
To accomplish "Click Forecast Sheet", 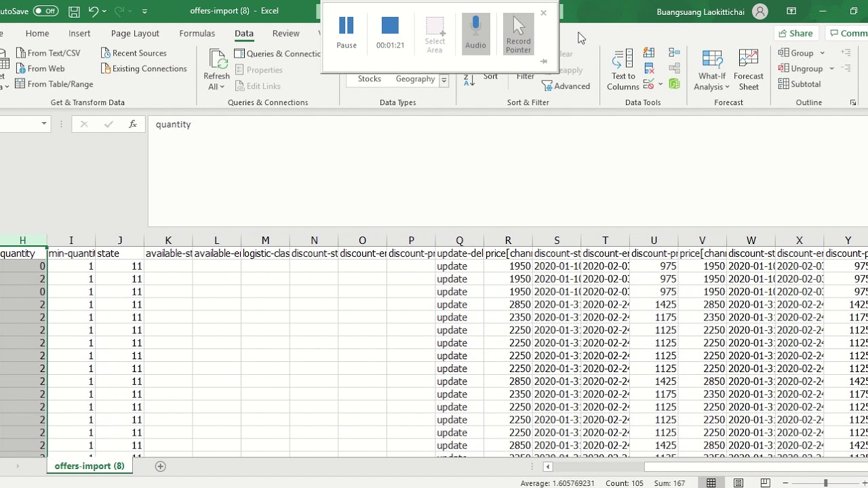I will tap(749, 70).
